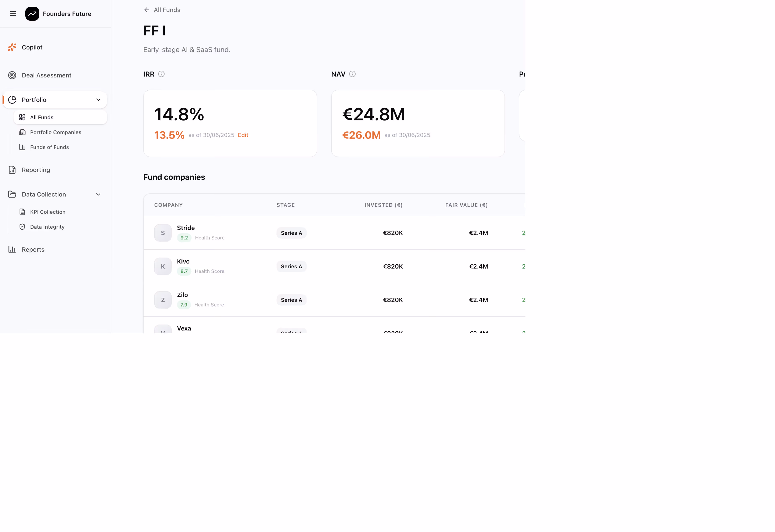This screenshot has height=532, width=775.
Task: Select the All Funds grid icon
Action: point(22,117)
